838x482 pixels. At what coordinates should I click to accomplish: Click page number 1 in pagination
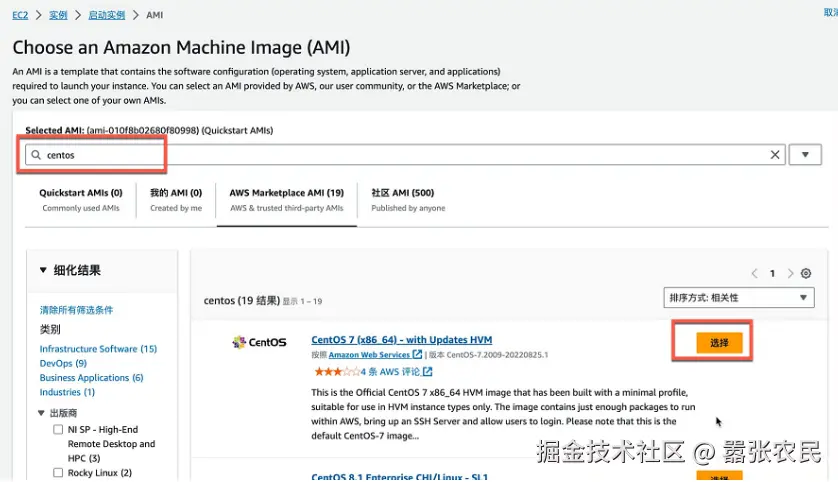772,274
